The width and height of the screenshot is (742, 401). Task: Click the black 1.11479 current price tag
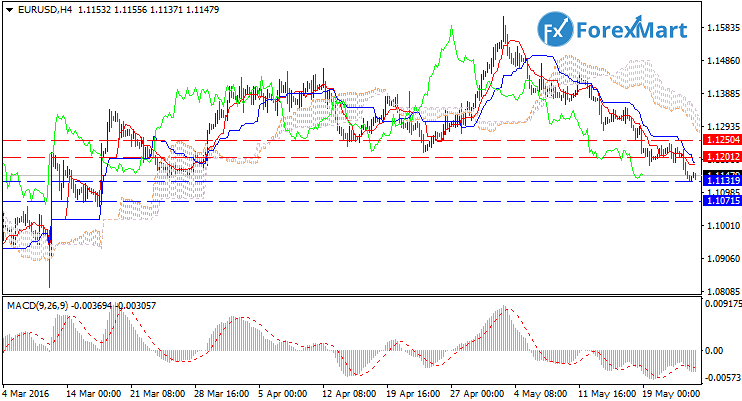(x=721, y=174)
